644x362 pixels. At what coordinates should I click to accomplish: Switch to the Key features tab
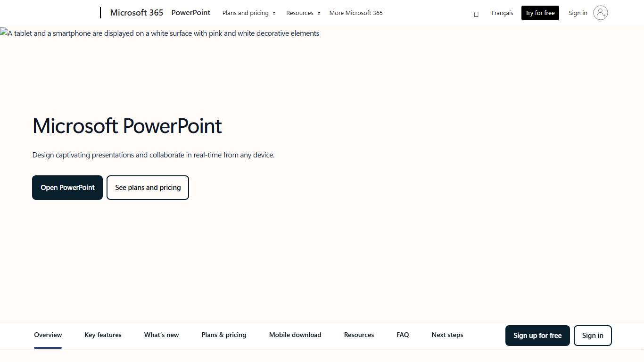[103, 335]
